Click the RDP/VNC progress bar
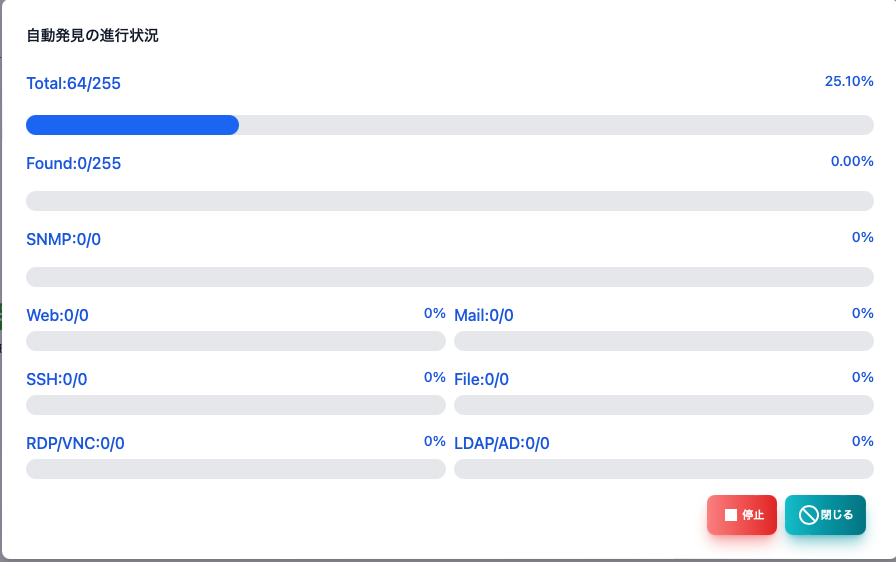 pyautogui.click(x=236, y=469)
